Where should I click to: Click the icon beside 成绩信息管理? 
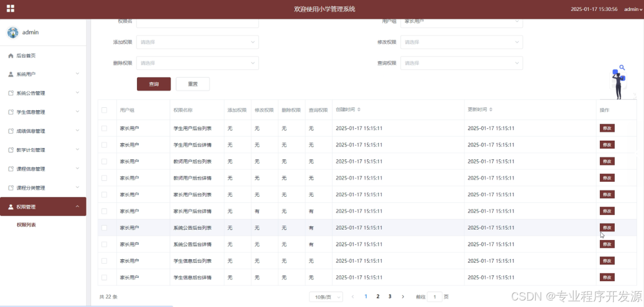coord(11,131)
